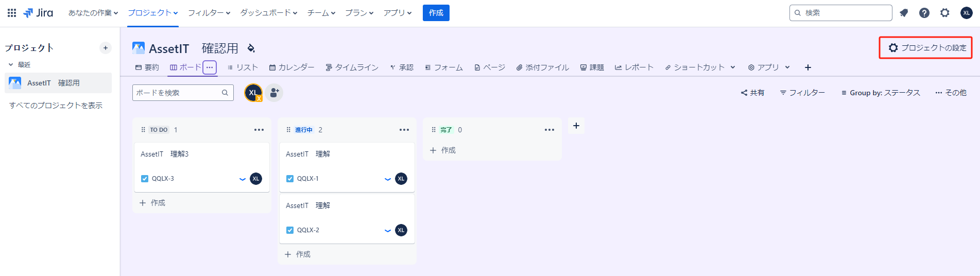
Task: Collapse the 最近 section in sidebar
Action: click(11, 65)
